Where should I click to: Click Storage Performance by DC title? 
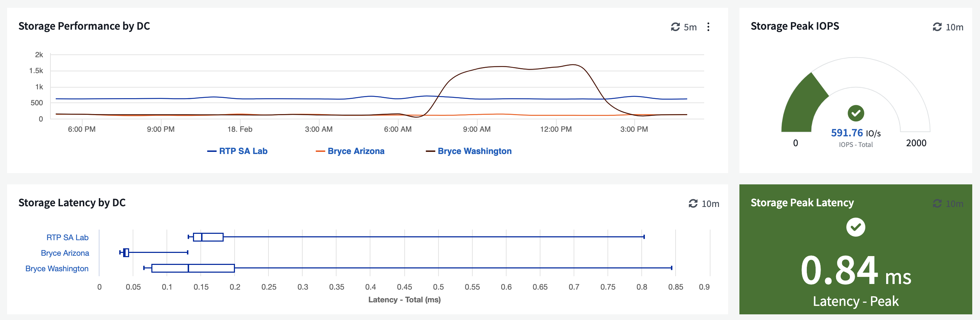[84, 26]
